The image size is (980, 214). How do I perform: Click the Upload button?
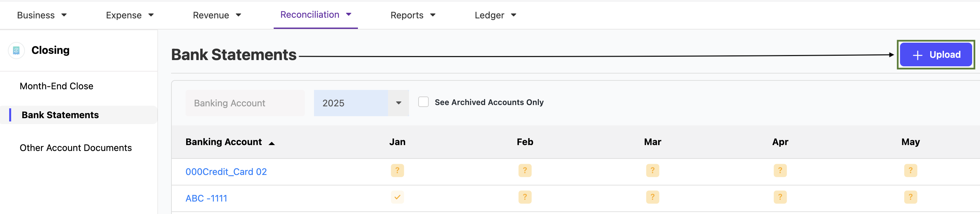935,55
